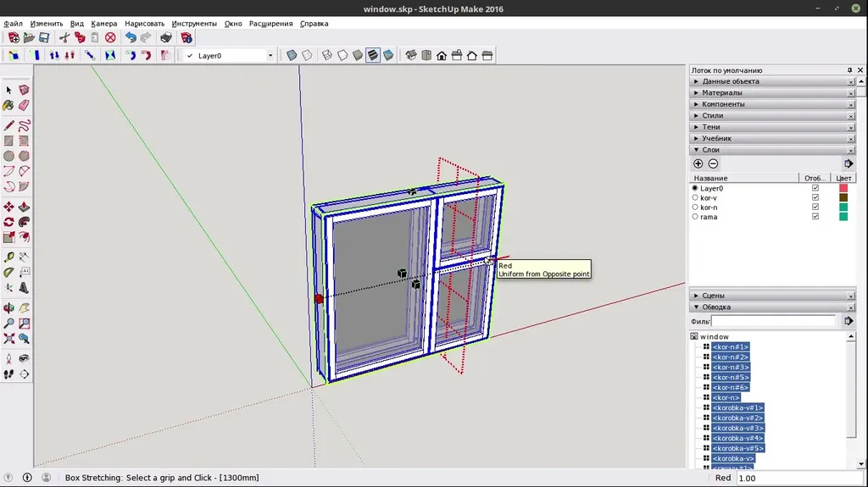Activate the Move tool

8,207
